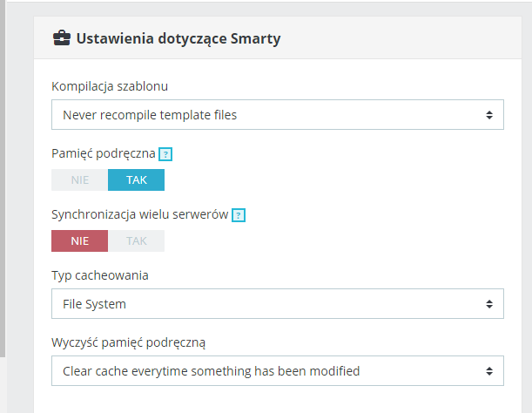Click the "Wyczyść pamięć podręczną" label
Image resolution: width=532 pixels, height=413 pixels.
click(128, 342)
